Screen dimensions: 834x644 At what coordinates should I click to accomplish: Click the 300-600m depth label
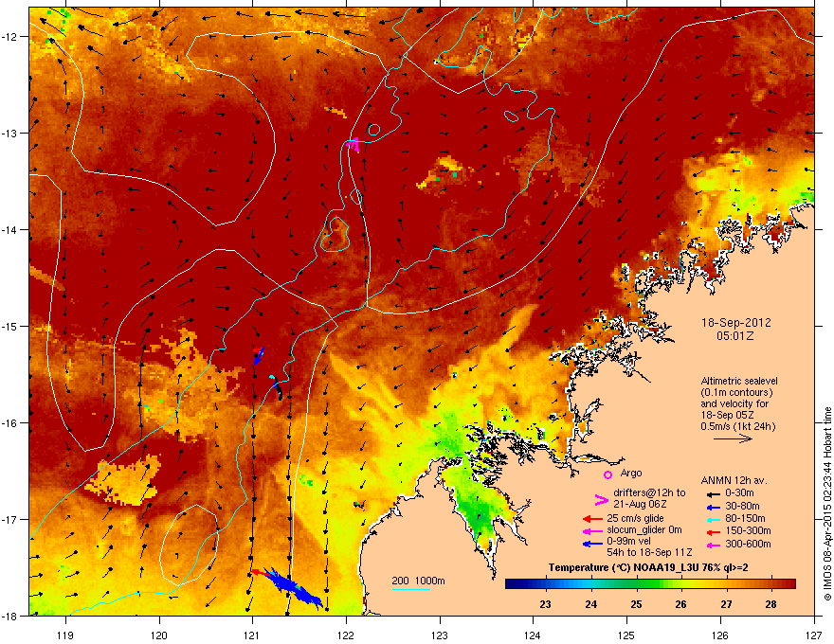(x=748, y=545)
